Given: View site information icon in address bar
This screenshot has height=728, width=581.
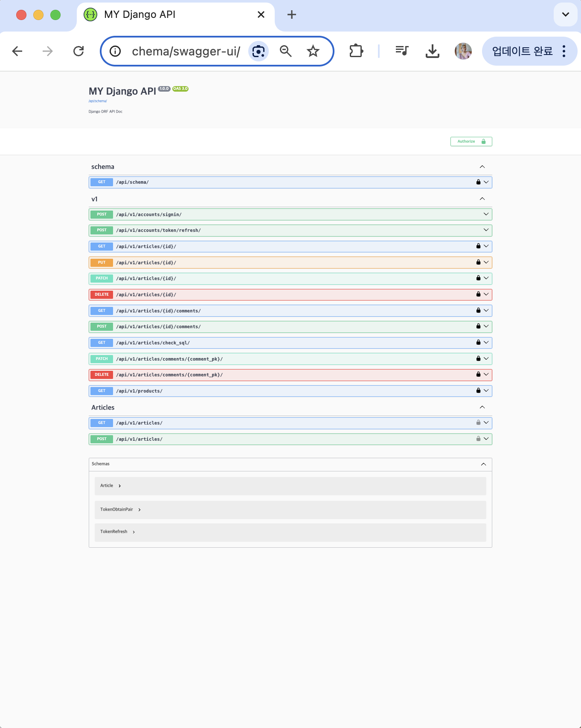Looking at the screenshot, I should 115,52.
